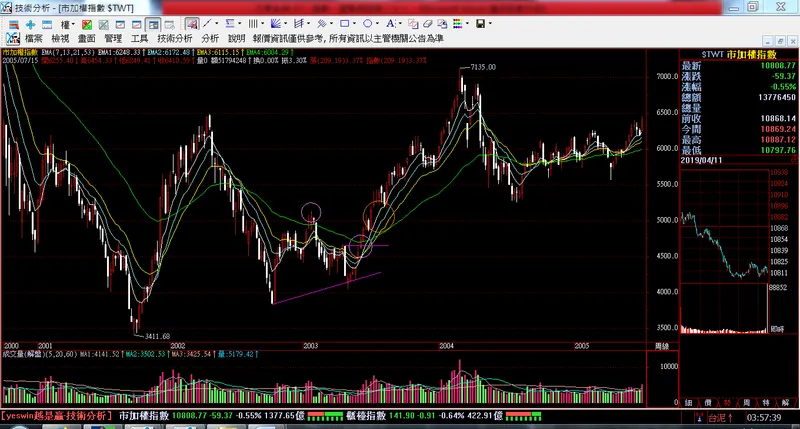Switch to the 特 tab in quote panel

point(766,403)
